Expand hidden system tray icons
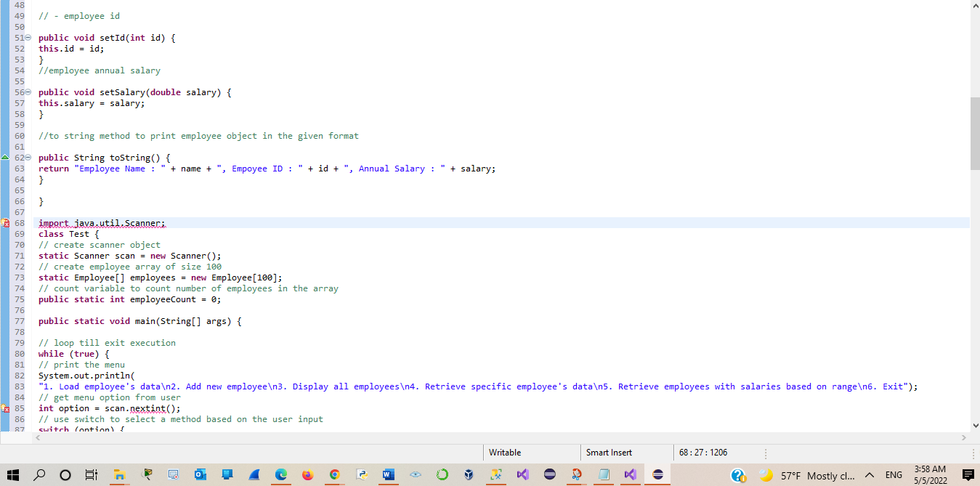980x486 pixels. pos(870,474)
